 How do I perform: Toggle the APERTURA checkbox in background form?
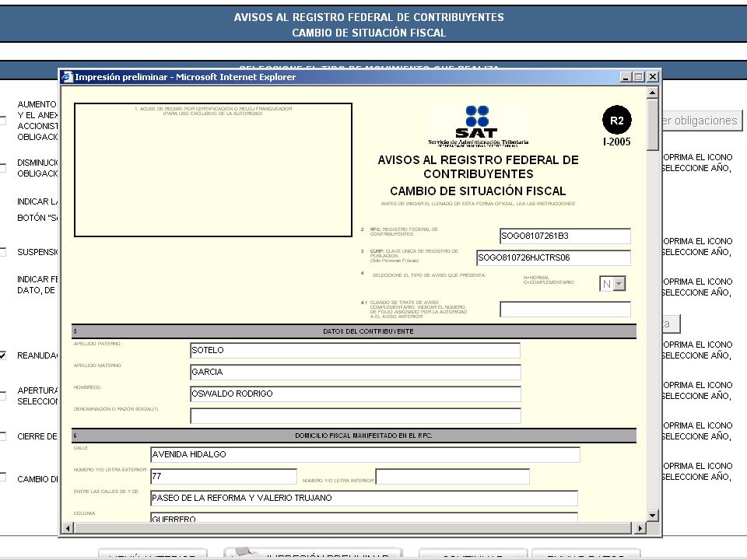pyautogui.click(x=2, y=396)
